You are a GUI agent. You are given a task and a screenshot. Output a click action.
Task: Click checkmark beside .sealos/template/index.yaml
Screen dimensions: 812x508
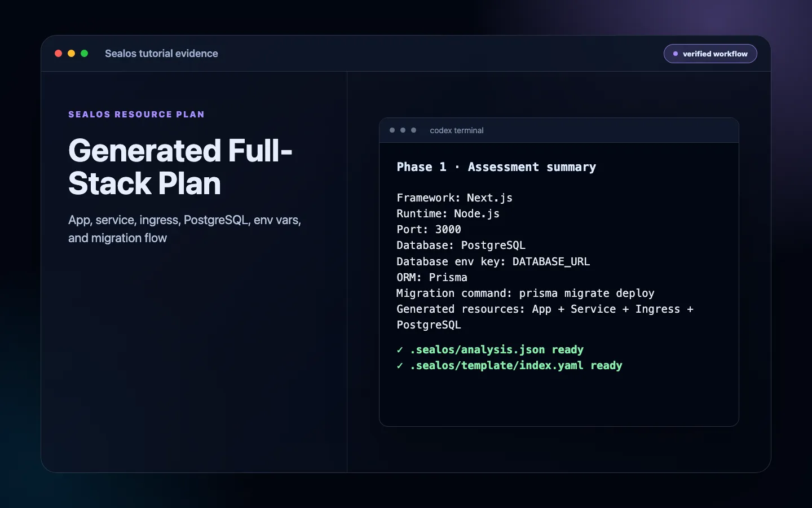pos(400,365)
